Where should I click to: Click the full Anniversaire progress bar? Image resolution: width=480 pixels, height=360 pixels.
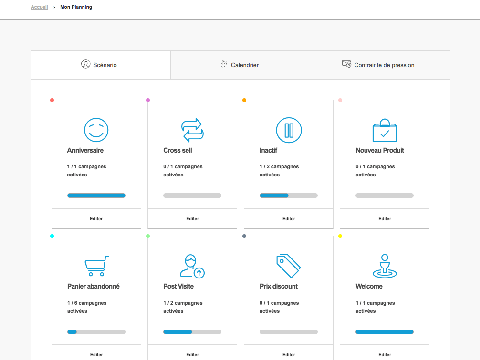pyautogui.click(x=96, y=196)
